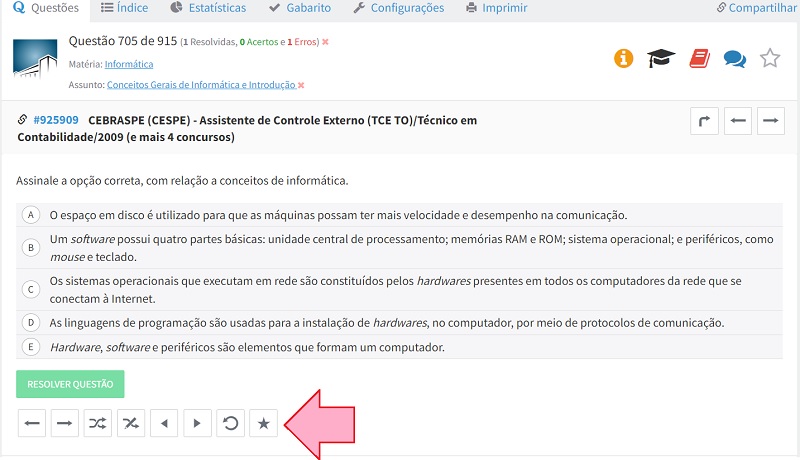Viewport: 800px width, 460px height.
Task: Click the reload circular arrow button
Action: click(x=230, y=424)
